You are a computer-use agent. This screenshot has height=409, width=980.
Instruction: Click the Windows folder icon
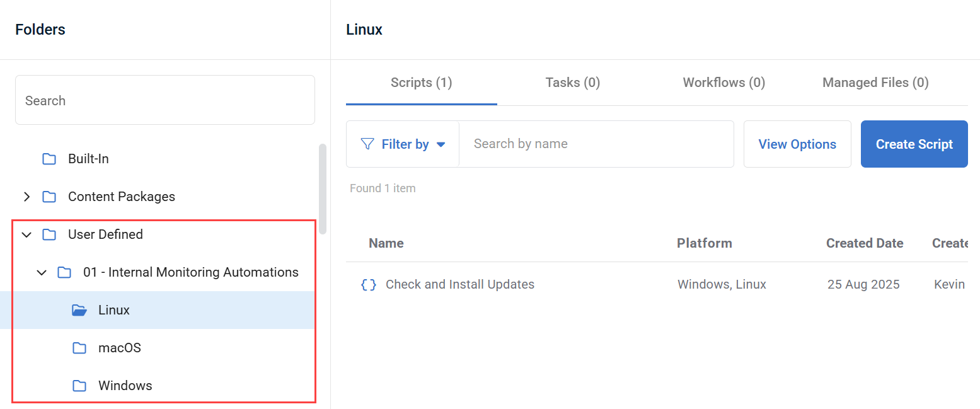click(x=79, y=386)
